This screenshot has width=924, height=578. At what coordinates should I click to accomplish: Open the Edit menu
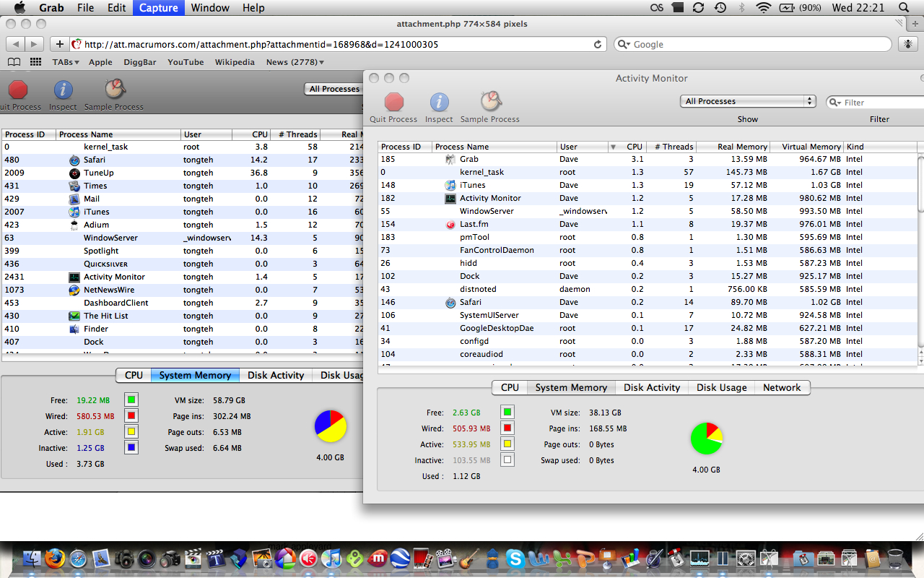116,8
